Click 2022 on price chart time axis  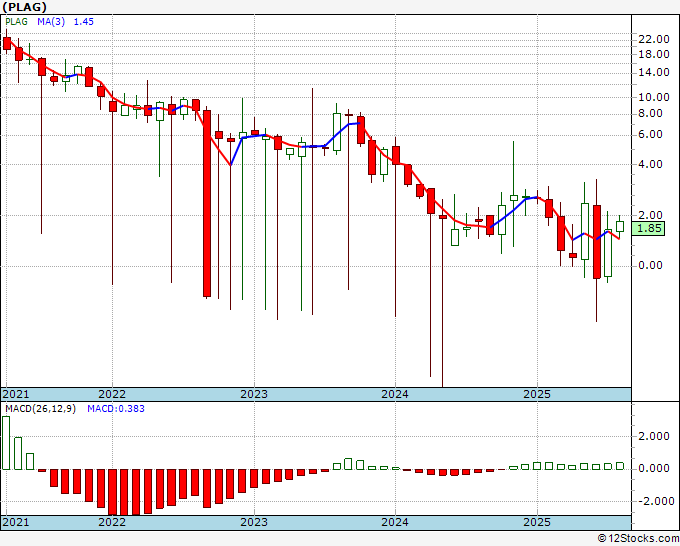tap(112, 394)
